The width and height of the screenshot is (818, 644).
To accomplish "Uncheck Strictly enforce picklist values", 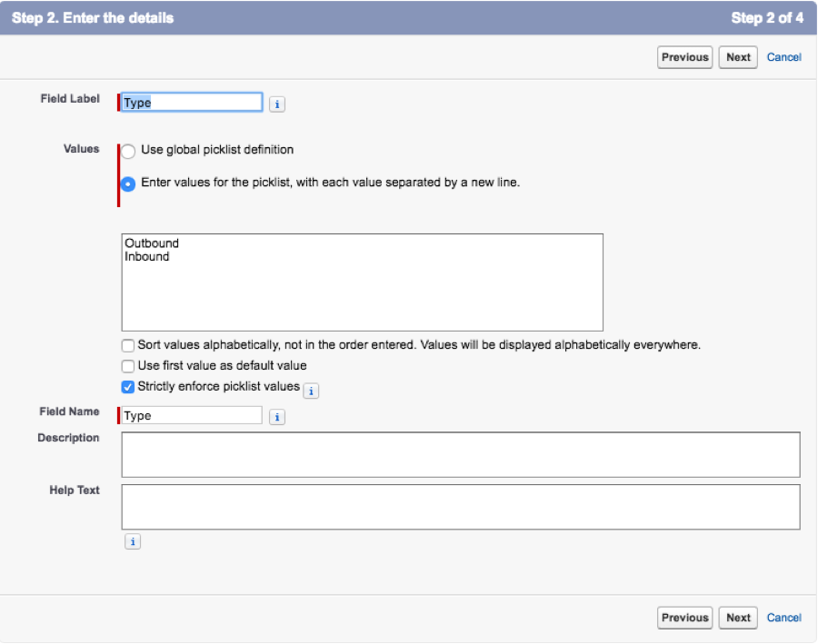I will click(x=128, y=387).
